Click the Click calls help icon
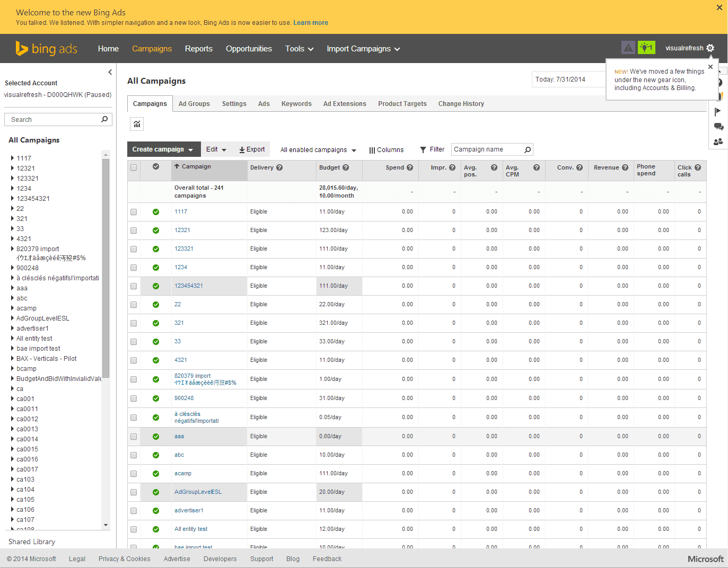The height and width of the screenshot is (568, 728). point(698,167)
